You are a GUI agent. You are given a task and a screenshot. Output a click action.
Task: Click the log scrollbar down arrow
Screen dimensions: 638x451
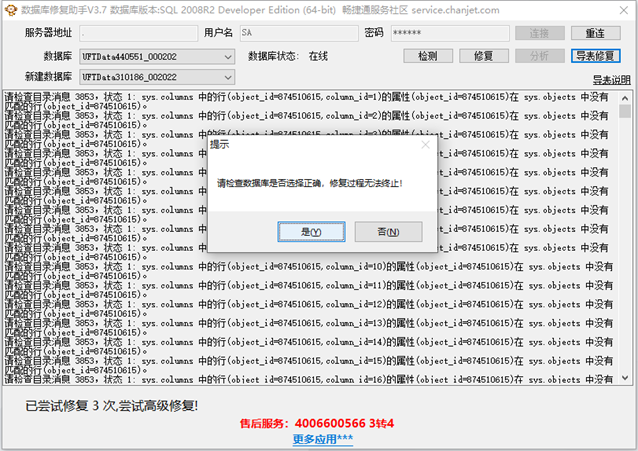click(x=625, y=378)
